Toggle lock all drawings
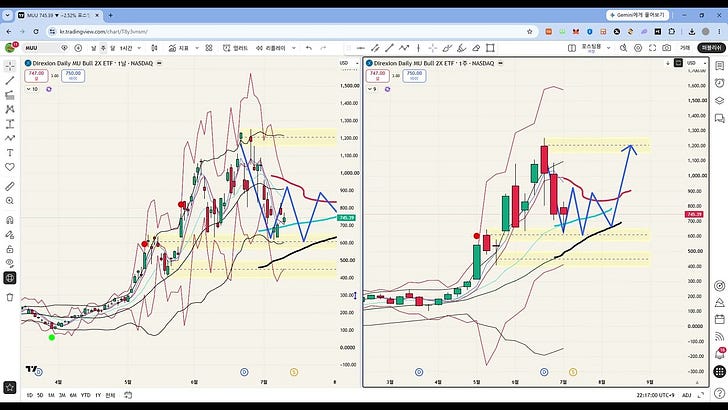The image size is (728, 410). (x=10, y=249)
